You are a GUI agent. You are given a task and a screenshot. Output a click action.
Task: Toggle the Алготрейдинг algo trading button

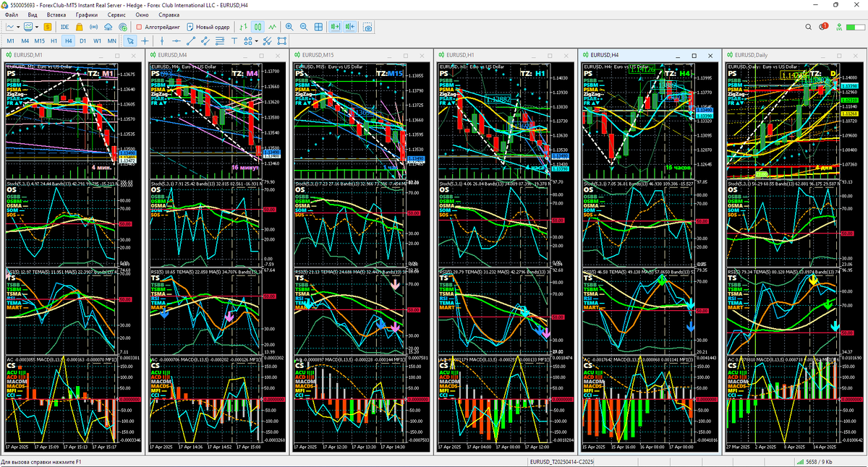(158, 27)
